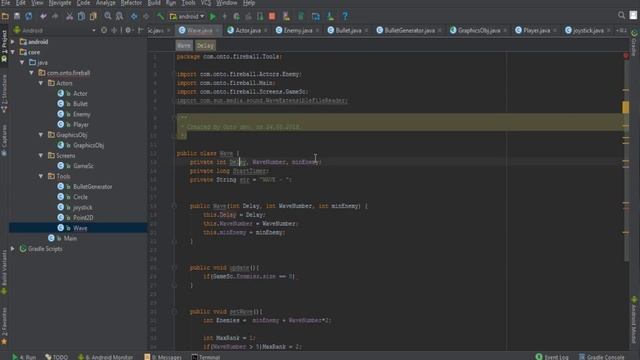This screenshot has width=640, height=360.
Task: Switch to Player.java tab
Action: click(536, 31)
